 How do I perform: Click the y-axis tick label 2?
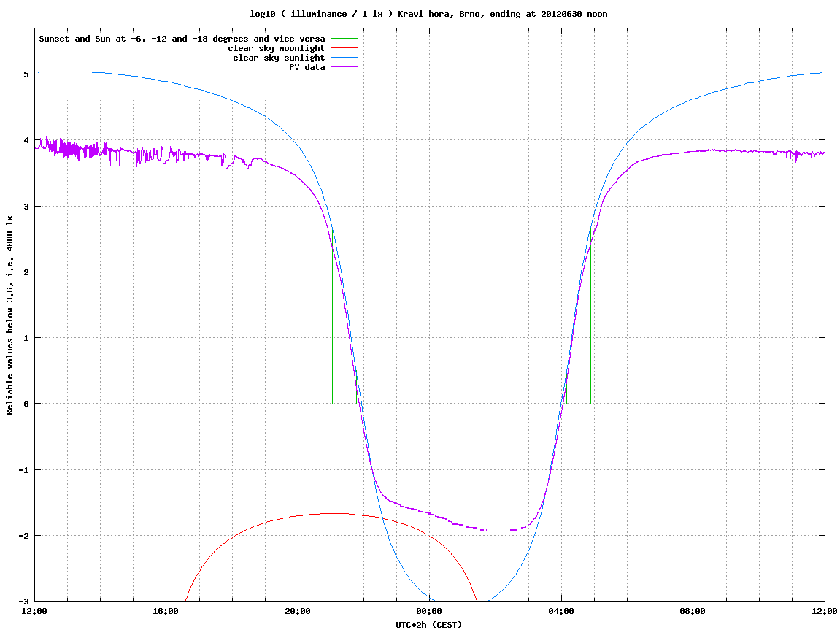point(26,272)
